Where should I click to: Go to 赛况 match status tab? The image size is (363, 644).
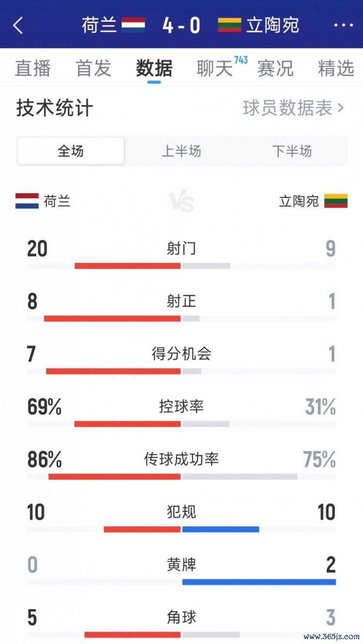pos(275,68)
